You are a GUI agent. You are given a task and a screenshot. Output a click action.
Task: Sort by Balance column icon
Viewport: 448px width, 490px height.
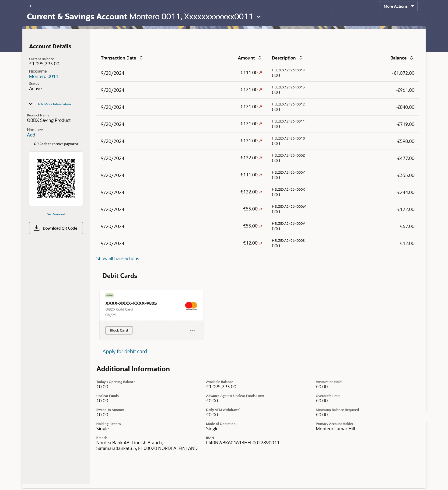point(411,58)
